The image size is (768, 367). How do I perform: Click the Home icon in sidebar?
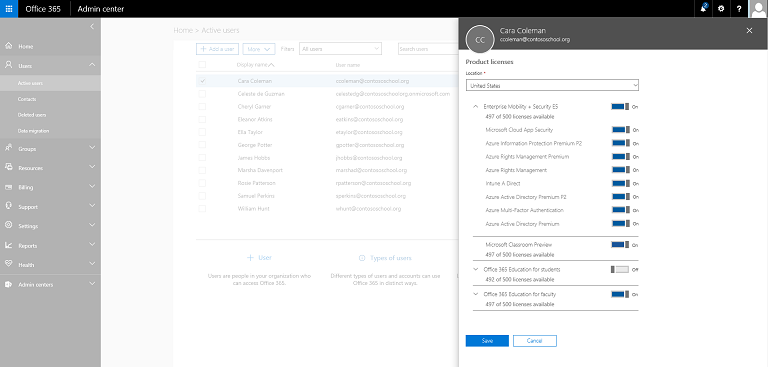pyautogui.click(x=8, y=46)
